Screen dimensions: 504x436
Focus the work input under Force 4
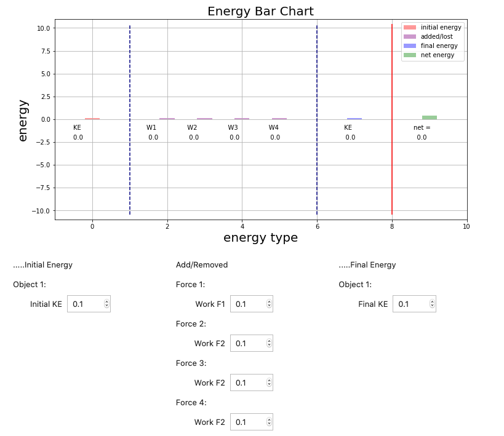pos(248,422)
